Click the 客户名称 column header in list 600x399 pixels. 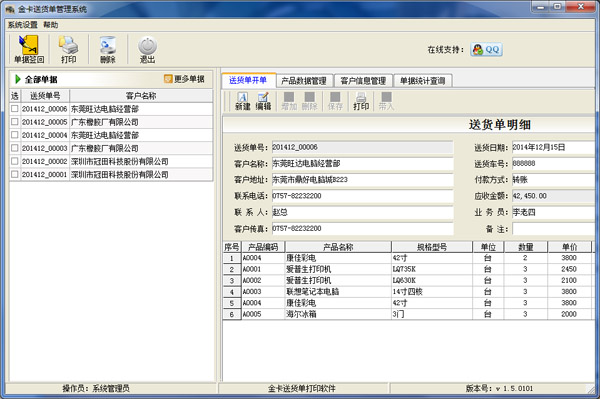pos(141,96)
